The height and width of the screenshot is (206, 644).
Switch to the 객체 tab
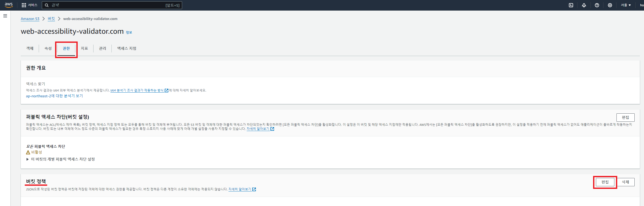tap(30, 48)
